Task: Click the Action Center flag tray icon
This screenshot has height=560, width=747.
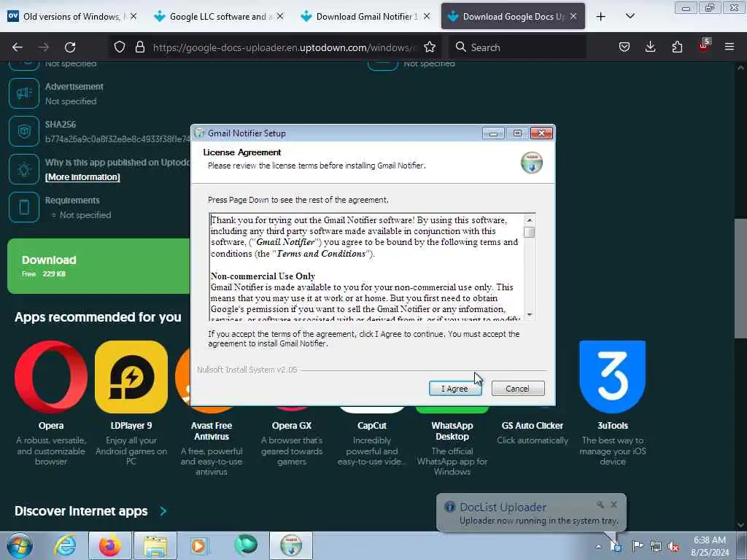Action: click(x=637, y=546)
